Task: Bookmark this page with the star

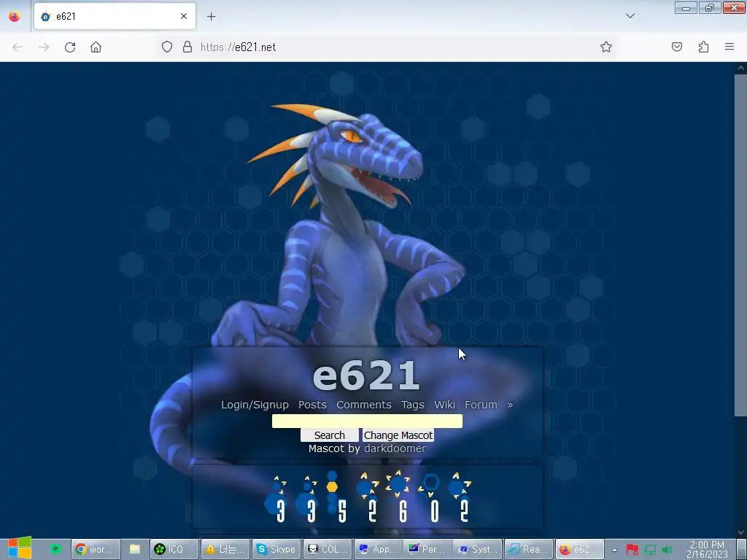Action: coord(606,47)
